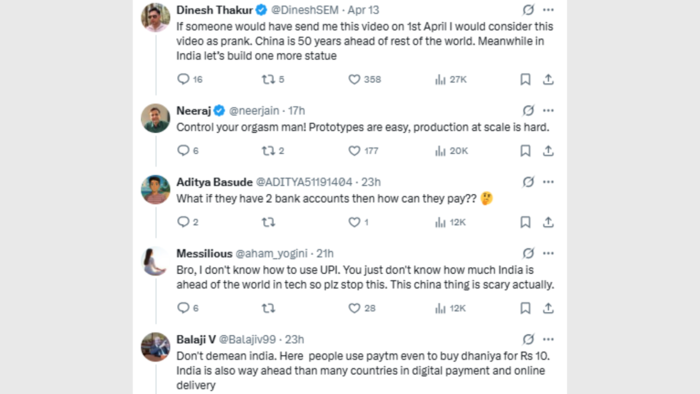Open more options on Dinesh Thakur's tweet
This screenshot has width=700, height=394.
point(548,10)
